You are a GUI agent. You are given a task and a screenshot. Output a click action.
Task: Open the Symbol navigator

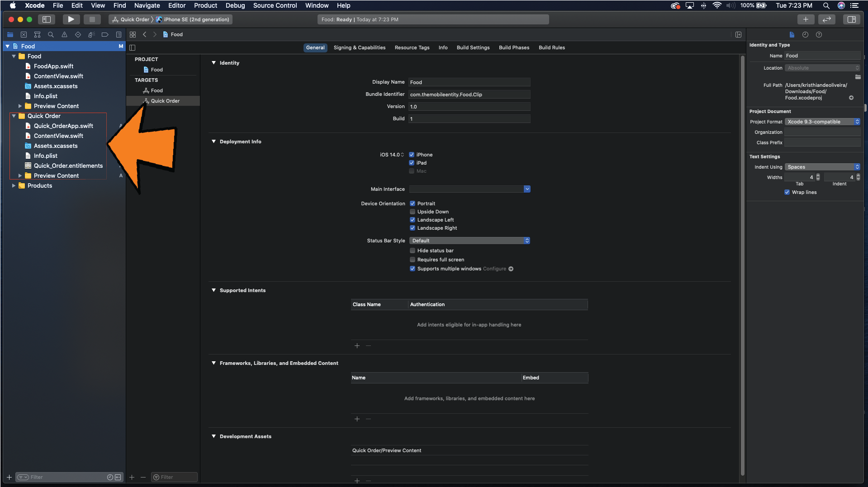click(x=37, y=34)
